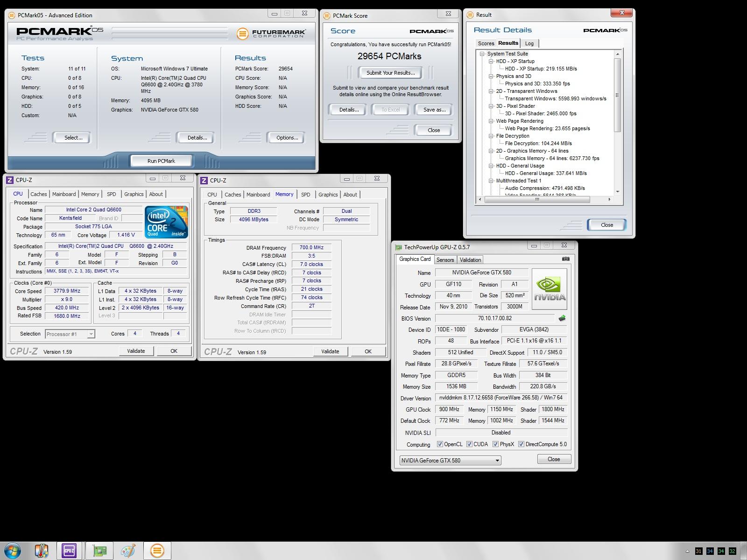
Task: Collapse the File Decryption node
Action: [x=491, y=136]
